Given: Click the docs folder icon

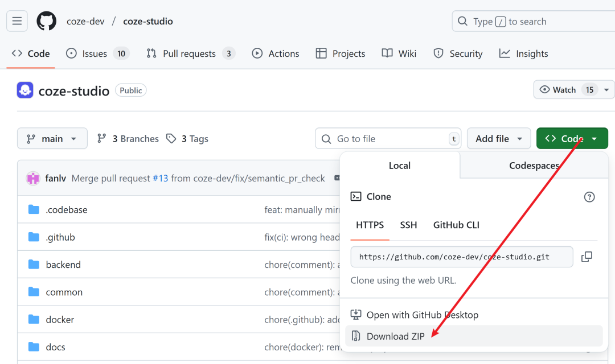Looking at the screenshot, I should pos(34,347).
